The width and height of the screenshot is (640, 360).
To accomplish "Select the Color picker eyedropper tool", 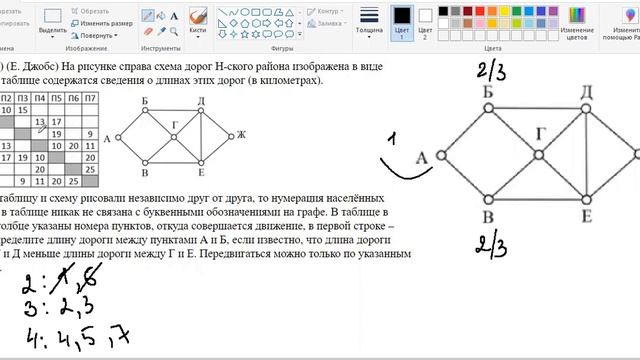I will [161, 31].
